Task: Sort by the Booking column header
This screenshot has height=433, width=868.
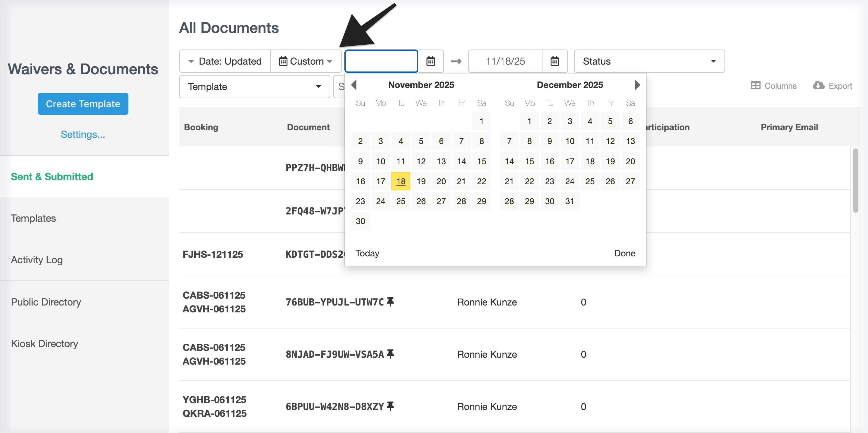Action: [201, 127]
